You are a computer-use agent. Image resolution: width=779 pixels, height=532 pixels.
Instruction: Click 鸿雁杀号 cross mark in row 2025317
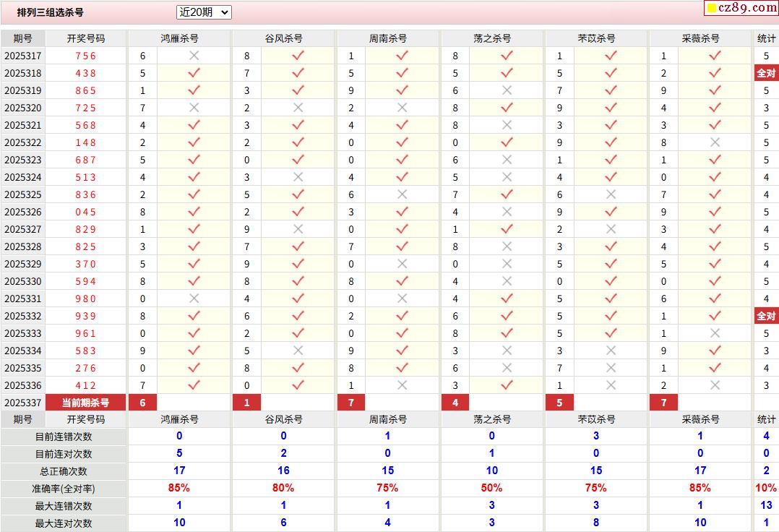[x=194, y=56]
